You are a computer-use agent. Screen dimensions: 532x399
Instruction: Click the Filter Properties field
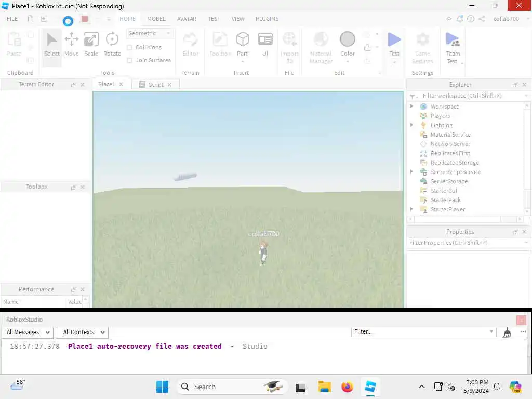click(x=468, y=243)
